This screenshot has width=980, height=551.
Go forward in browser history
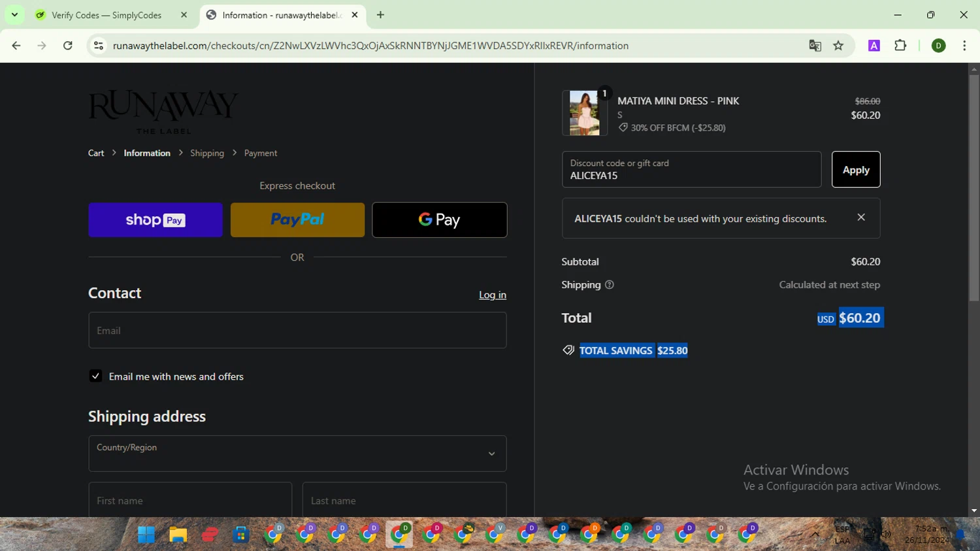pyautogui.click(x=42, y=46)
